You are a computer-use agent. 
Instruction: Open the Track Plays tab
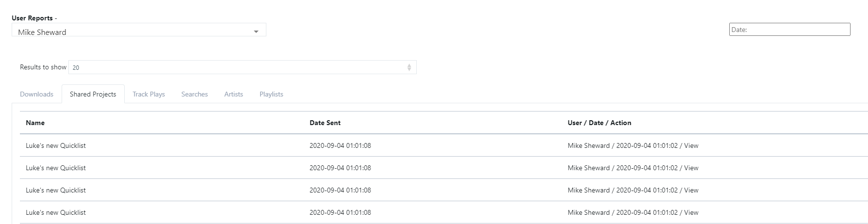coord(149,94)
